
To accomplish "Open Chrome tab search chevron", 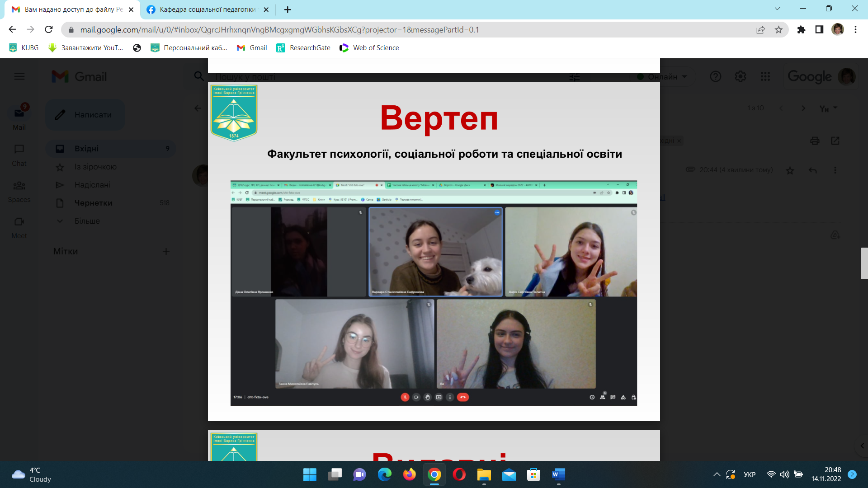I will (x=777, y=9).
